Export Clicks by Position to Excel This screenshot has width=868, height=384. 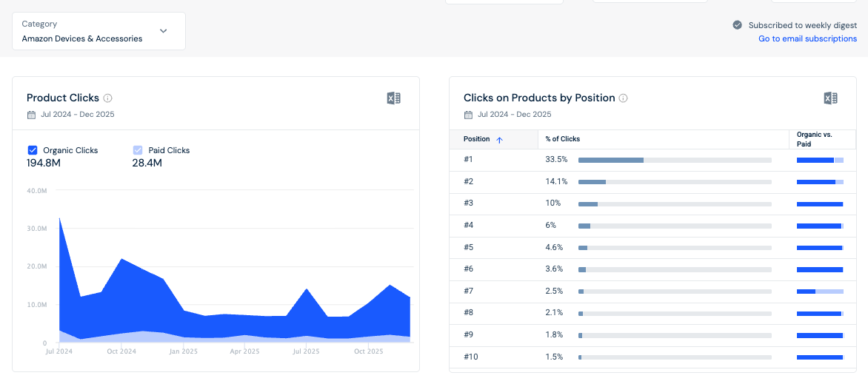[x=830, y=98]
